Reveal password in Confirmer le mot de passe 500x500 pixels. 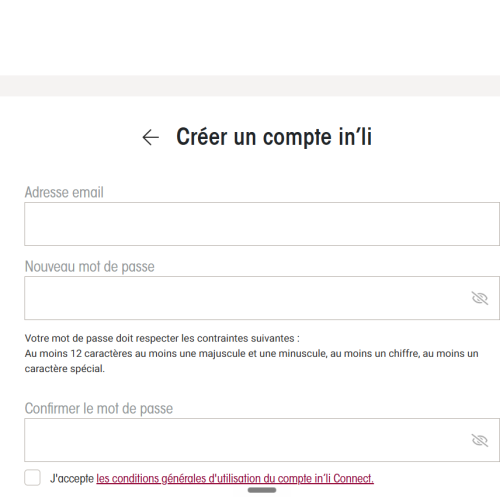[x=480, y=440]
